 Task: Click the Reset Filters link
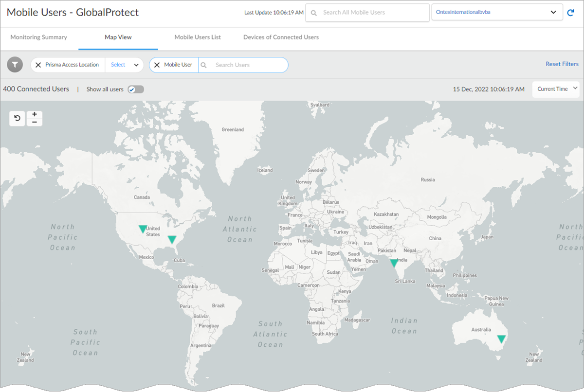click(x=562, y=64)
